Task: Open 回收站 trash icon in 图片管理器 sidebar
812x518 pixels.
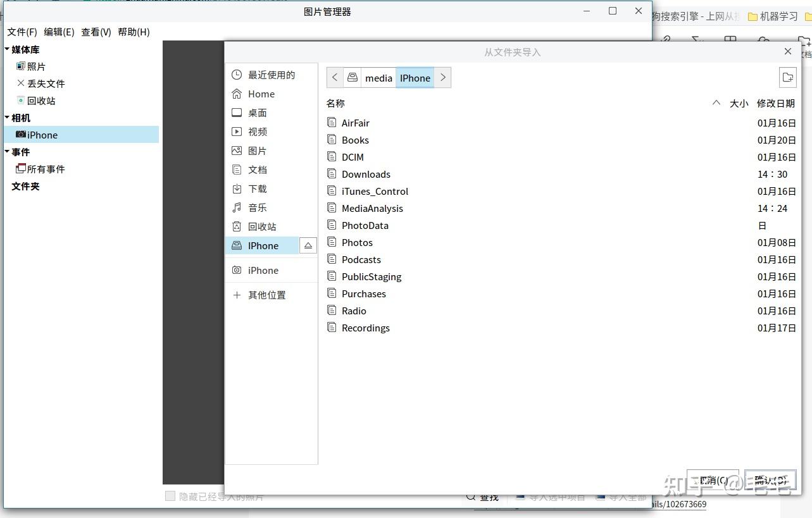Action: pyautogui.click(x=21, y=101)
